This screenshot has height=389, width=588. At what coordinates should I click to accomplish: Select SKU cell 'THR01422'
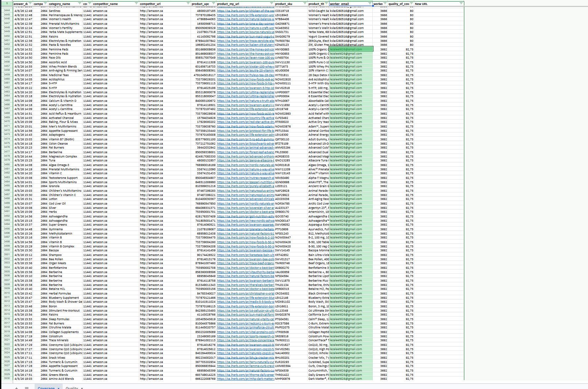[291, 375]
